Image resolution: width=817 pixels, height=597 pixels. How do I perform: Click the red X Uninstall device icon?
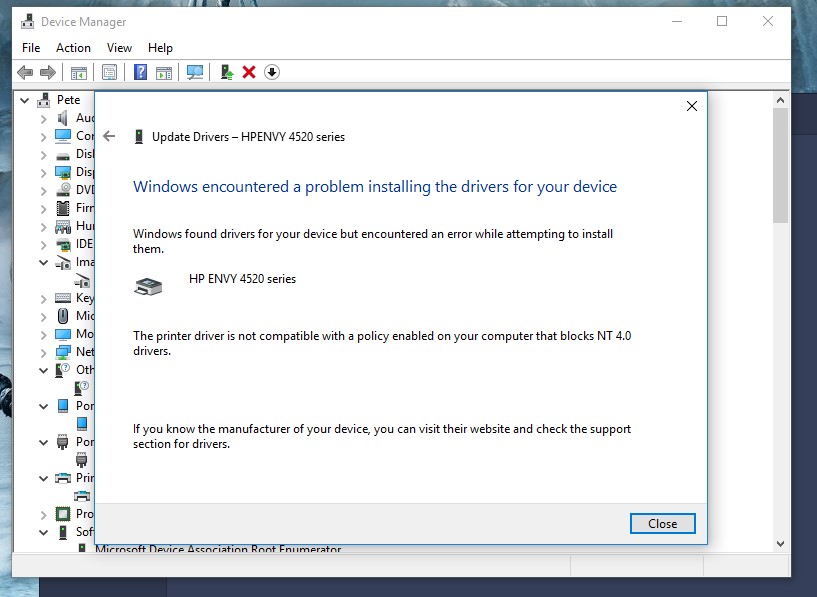(249, 72)
